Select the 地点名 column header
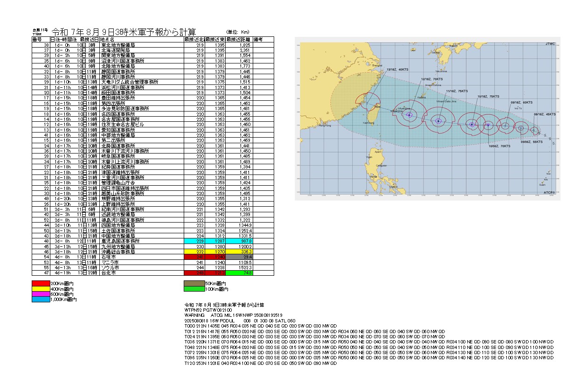Image resolution: width=588 pixels, height=384 pixels. pos(142,40)
